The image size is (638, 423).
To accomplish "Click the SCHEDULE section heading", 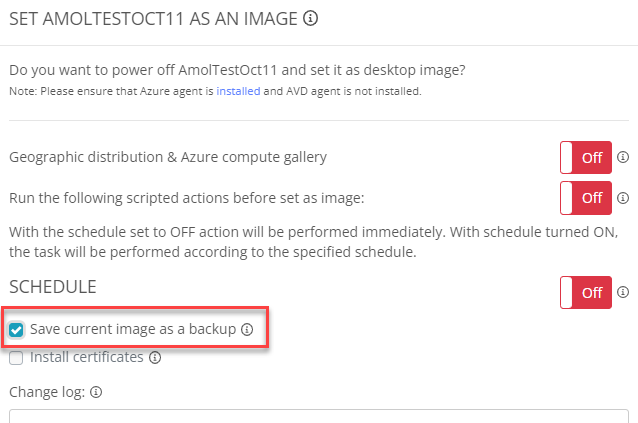I will point(53,287).
